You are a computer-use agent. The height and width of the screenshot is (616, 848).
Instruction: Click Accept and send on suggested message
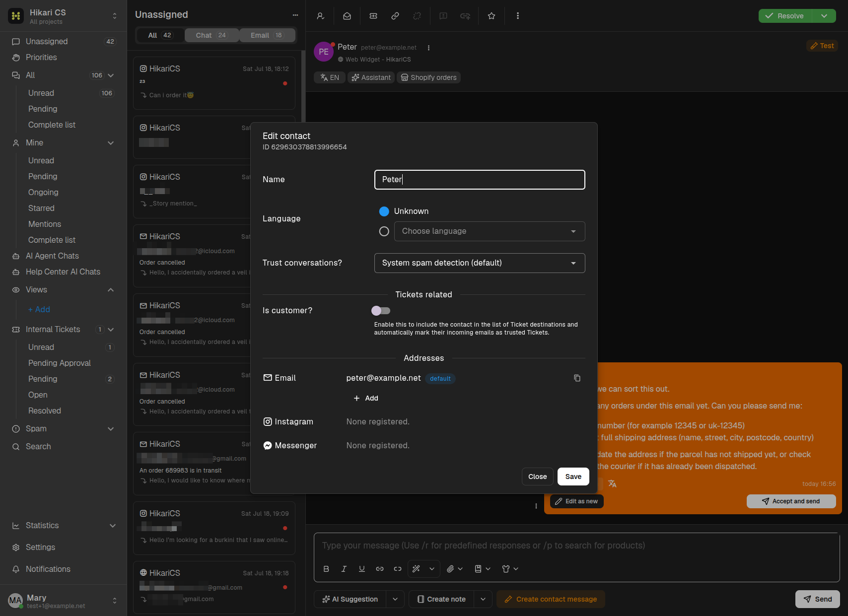tap(791, 501)
